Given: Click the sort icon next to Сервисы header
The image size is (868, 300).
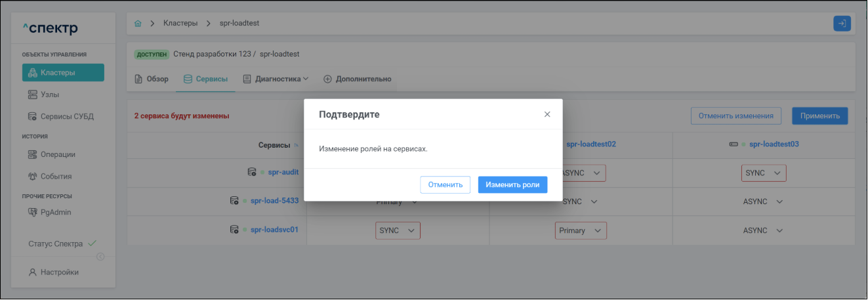Looking at the screenshot, I should pos(296,145).
